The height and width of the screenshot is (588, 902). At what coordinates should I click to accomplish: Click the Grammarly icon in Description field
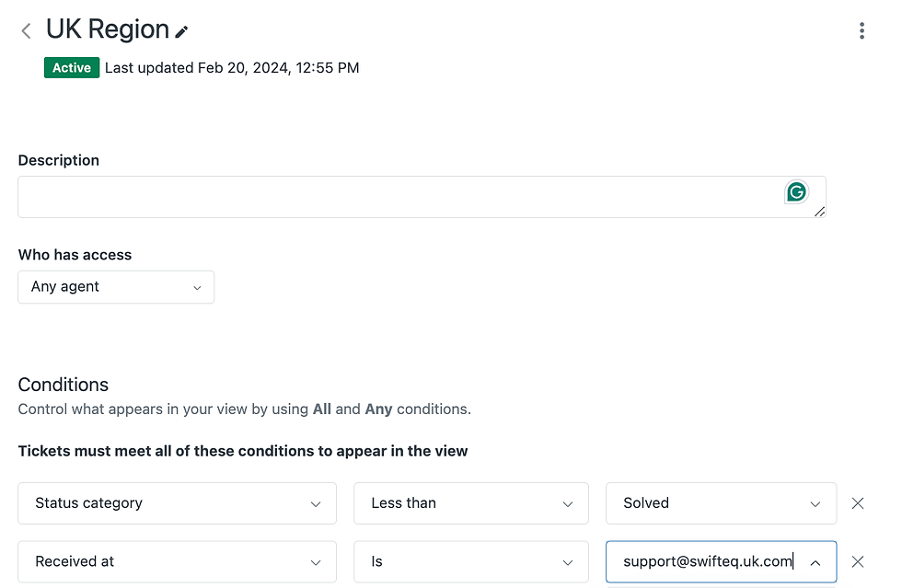795,191
